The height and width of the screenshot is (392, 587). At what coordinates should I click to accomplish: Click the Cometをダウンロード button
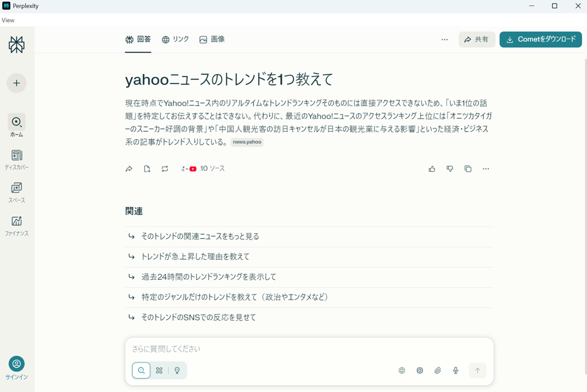click(540, 39)
